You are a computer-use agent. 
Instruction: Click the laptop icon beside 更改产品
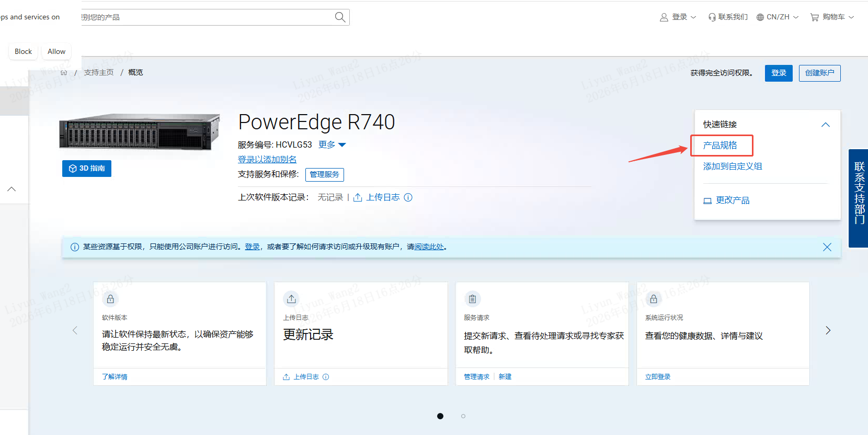(x=707, y=200)
